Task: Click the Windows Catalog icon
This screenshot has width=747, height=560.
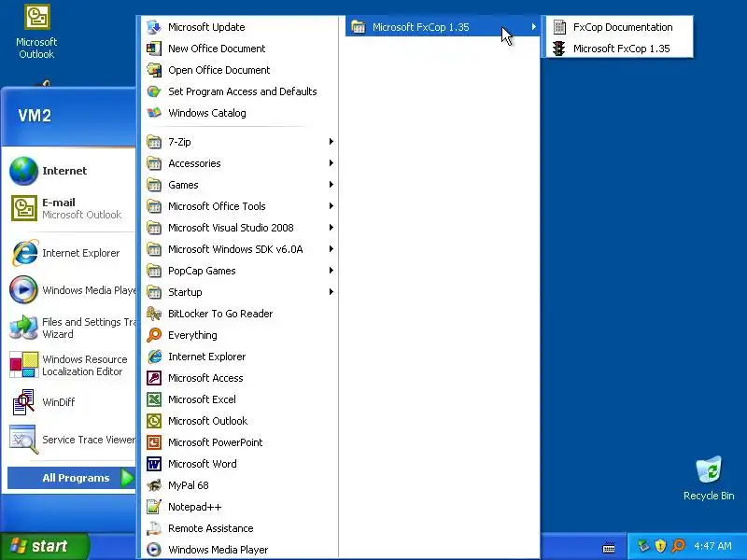Action: coord(154,113)
